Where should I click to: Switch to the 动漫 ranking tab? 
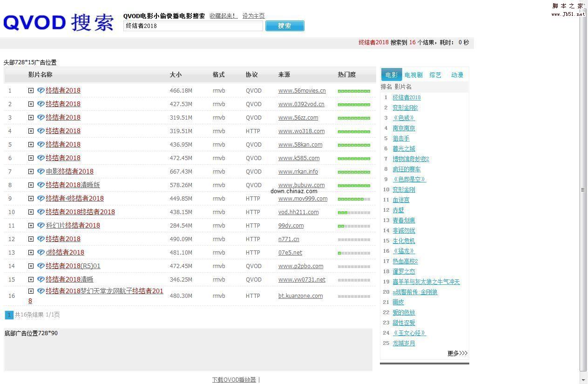(x=457, y=75)
